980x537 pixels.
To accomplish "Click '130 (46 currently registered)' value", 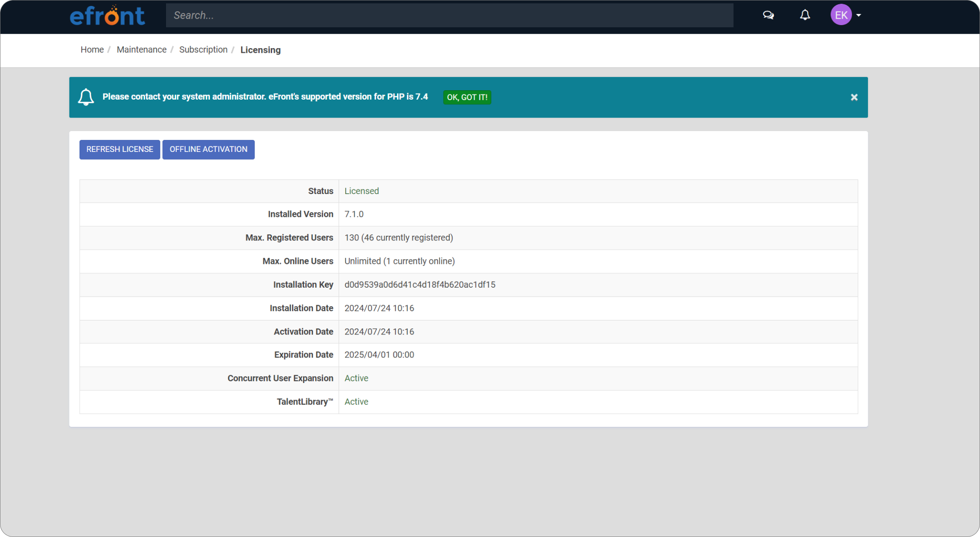I will 398,238.
